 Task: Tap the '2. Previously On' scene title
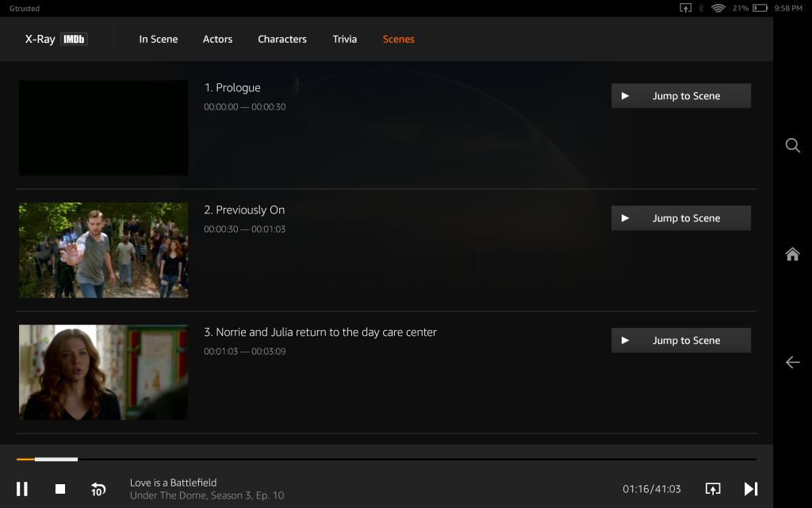244,210
